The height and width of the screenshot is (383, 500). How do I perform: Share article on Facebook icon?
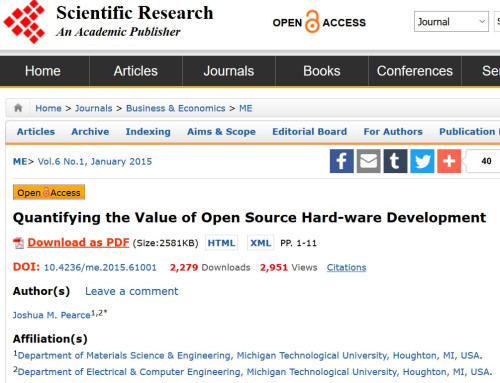coord(342,161)
